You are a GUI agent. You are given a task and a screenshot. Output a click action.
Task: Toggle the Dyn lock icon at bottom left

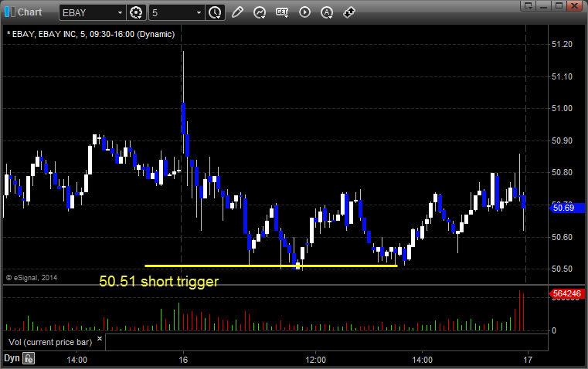pos(29,358)
